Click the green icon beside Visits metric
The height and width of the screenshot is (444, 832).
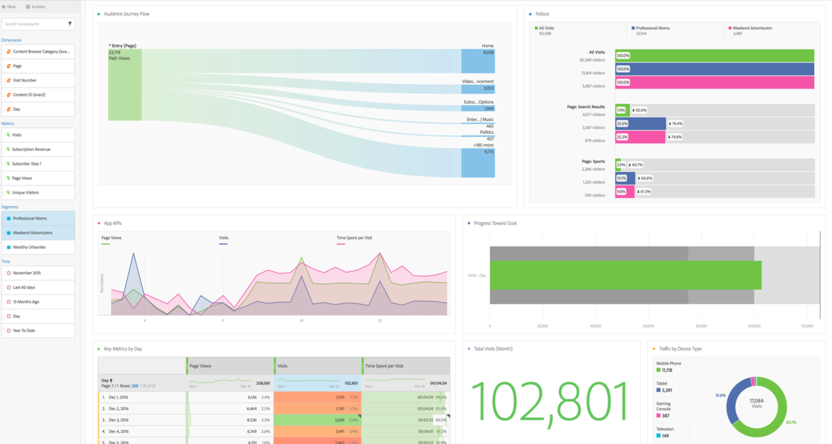coord(8,135)
